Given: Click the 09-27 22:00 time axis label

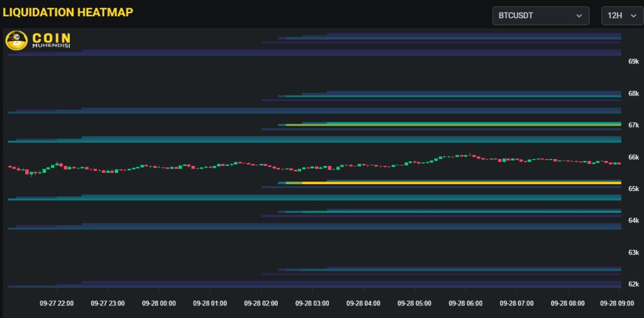Looking at the screenshot, I should tap(57, 303).
